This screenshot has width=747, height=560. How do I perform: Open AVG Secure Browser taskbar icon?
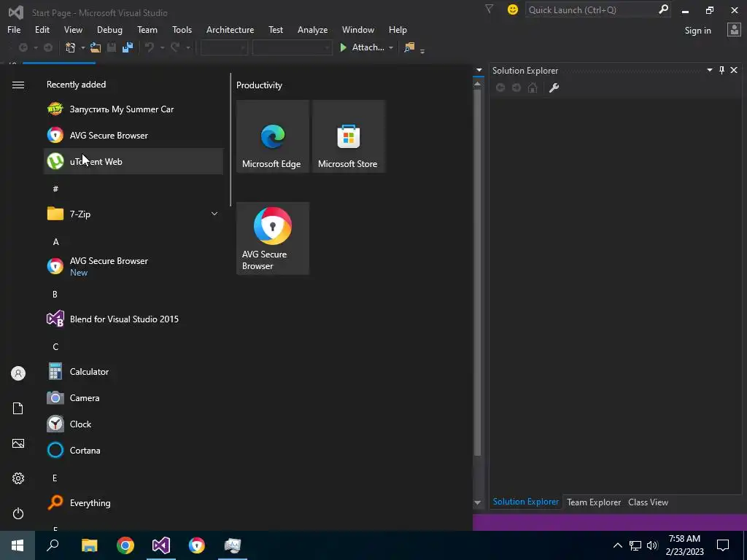coord(197,545)
